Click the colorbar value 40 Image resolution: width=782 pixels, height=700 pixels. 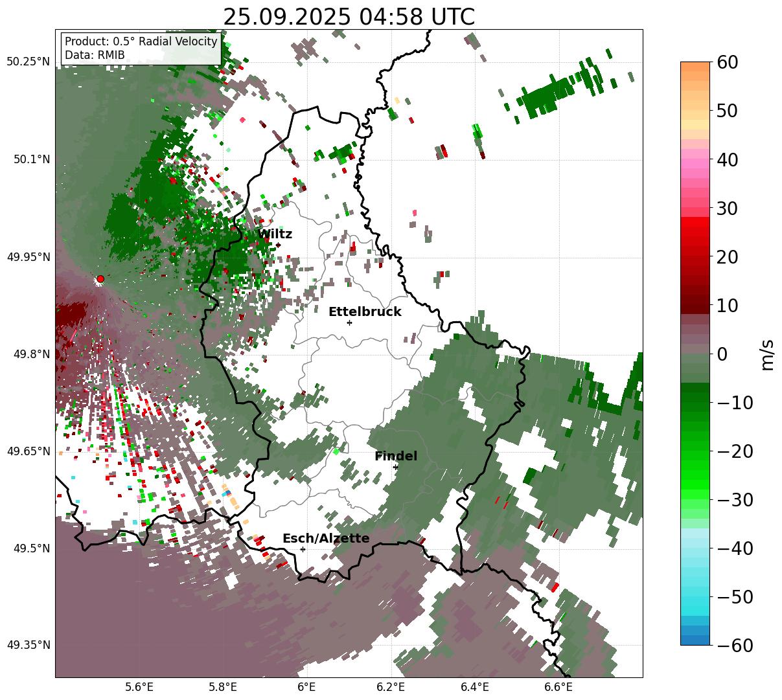(x=727, y=159)
